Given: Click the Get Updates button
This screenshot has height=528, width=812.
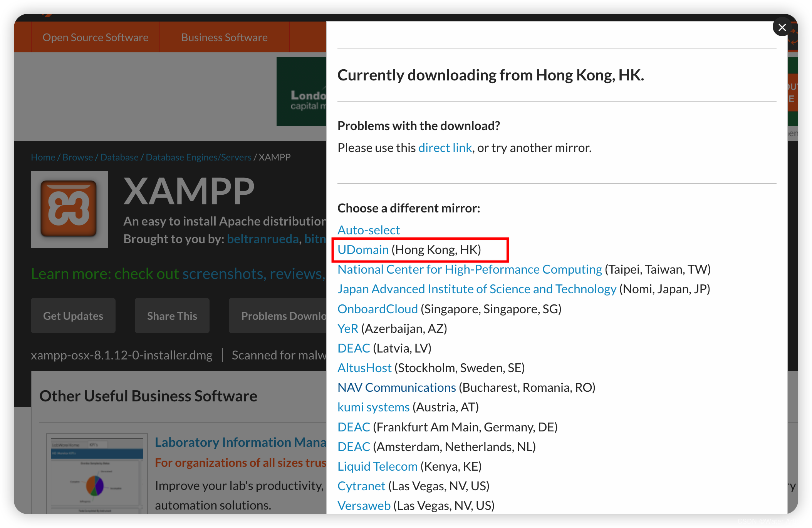Looking at the screenshot, I should pos(73,316).
